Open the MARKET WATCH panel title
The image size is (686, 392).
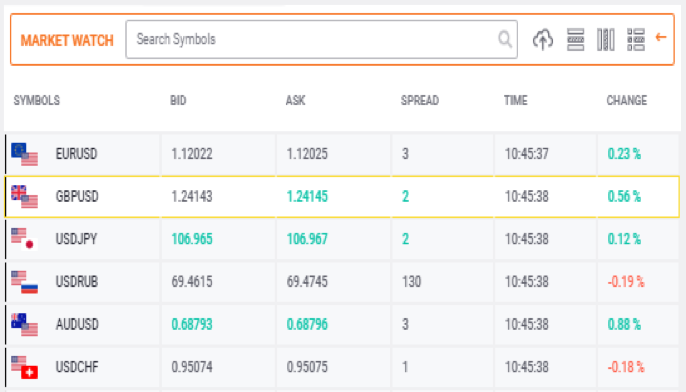67,40
